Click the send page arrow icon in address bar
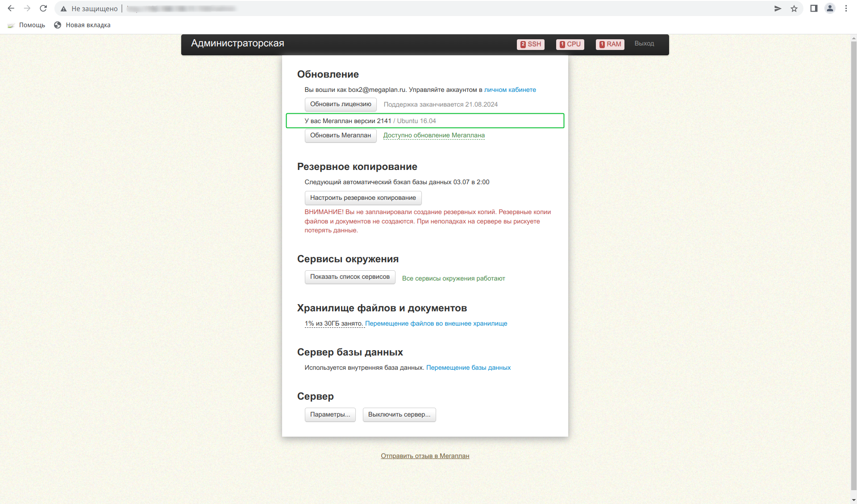The width and height of the screenshot is (857, 504). 778,8
